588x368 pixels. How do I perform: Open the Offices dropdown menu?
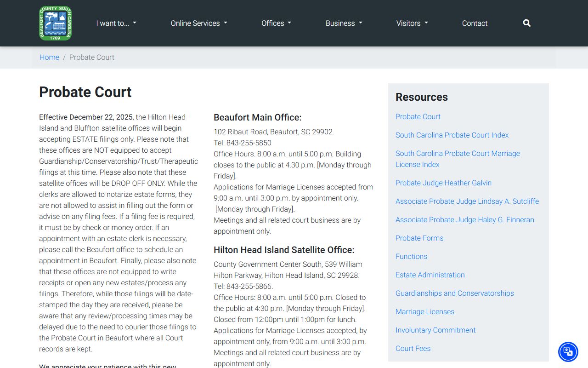click(x=277, y=23)
